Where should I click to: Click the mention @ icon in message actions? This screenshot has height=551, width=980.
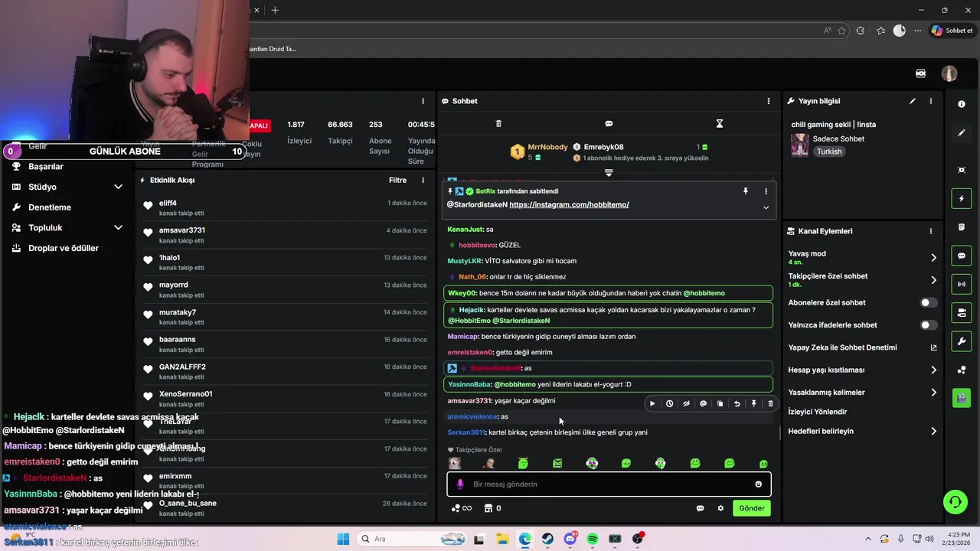coord(703,403)
